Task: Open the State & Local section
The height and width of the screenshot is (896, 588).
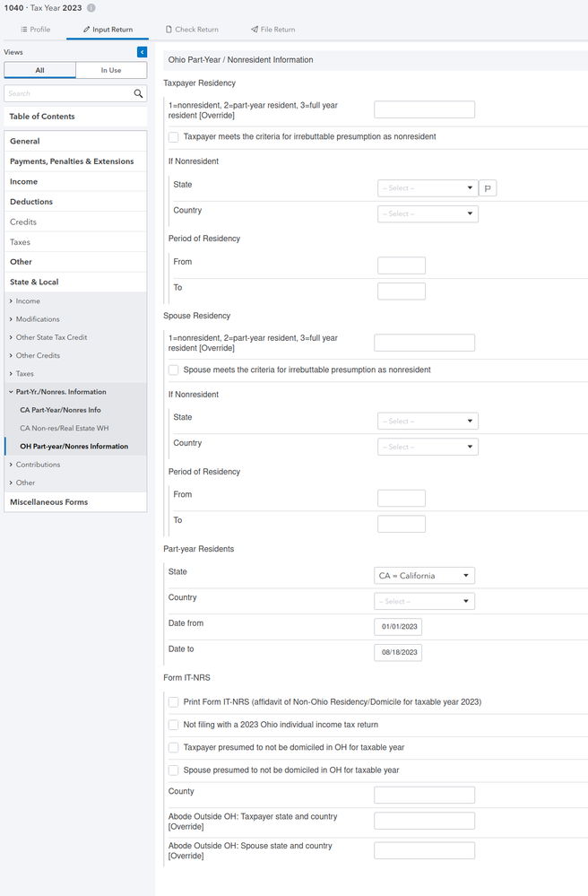Action: click(75, 283)
